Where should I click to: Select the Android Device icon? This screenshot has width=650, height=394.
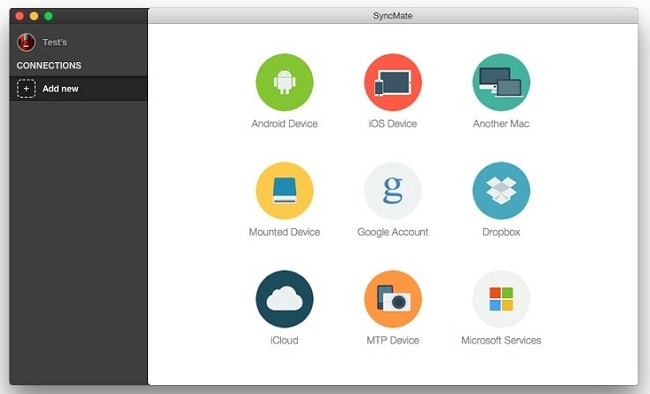click(284, 82)
